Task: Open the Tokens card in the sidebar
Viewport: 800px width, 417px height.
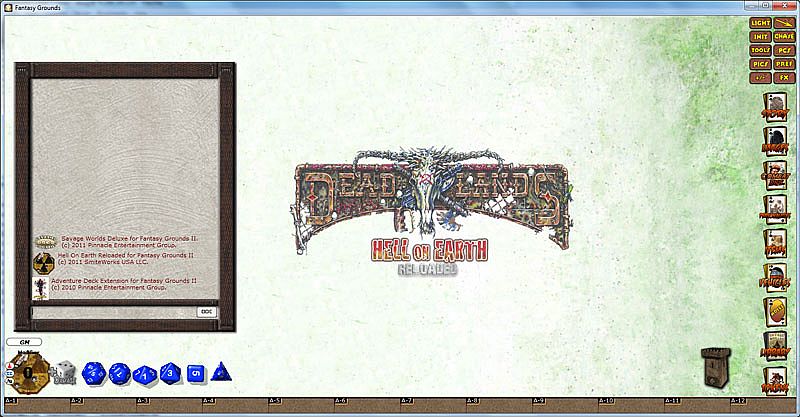Action: point(775,381)
